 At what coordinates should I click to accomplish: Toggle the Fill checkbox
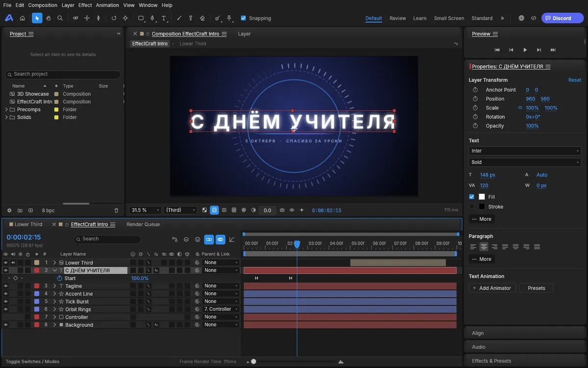[x=471, y=197]
